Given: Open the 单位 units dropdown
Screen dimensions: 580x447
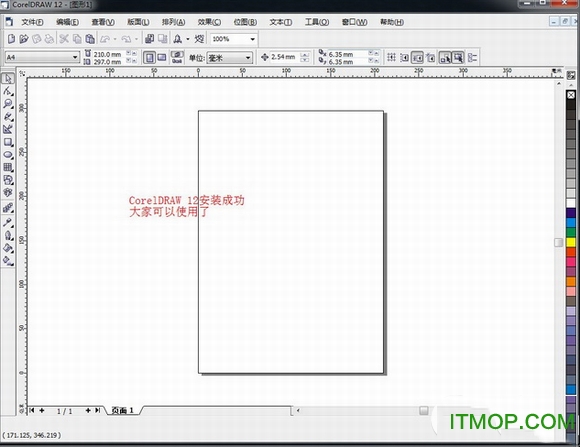Looking at the screenshot, I should [248, 58].
